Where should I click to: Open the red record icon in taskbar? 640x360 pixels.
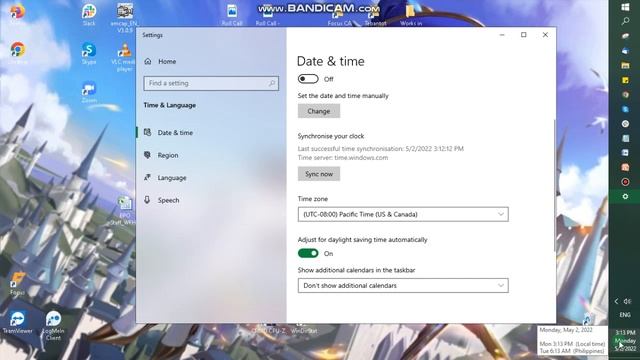[x=625, y=182]
